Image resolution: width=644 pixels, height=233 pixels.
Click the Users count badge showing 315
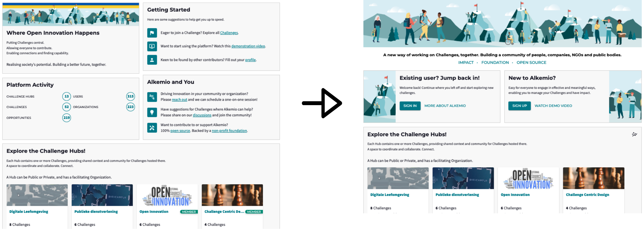131,97
